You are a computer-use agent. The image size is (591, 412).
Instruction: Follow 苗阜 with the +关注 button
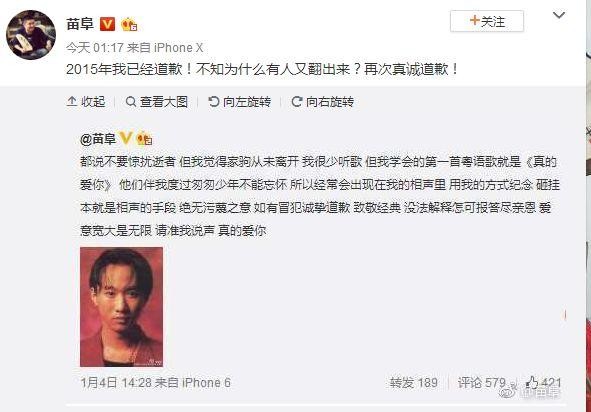[x=487, y=21]
